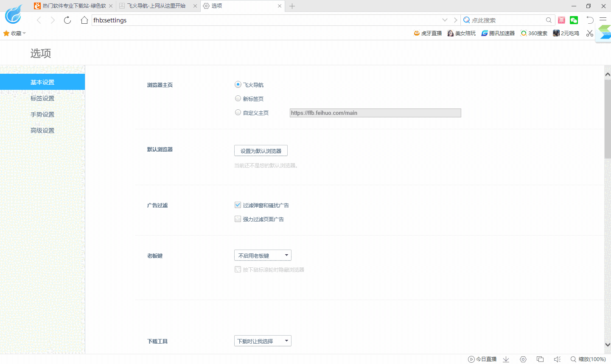Open a new tab with the plus icon
This screenshot has height=364, width=611.
(292, 6)
